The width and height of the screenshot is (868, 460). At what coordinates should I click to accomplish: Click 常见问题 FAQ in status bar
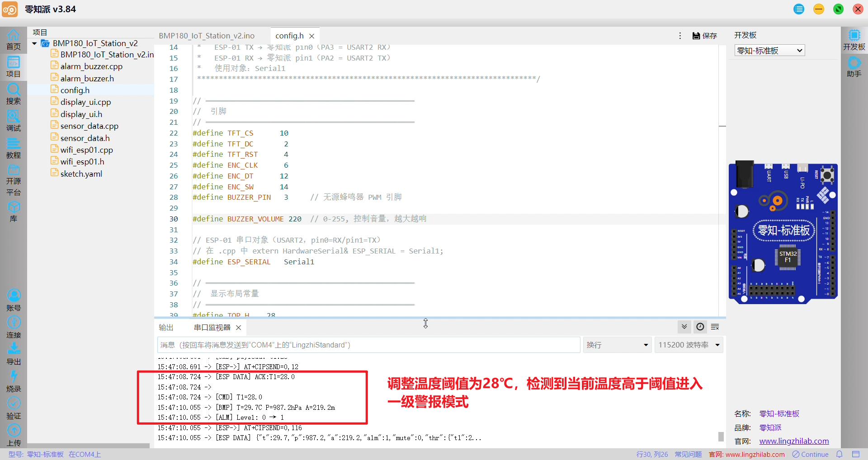(688, 454)
